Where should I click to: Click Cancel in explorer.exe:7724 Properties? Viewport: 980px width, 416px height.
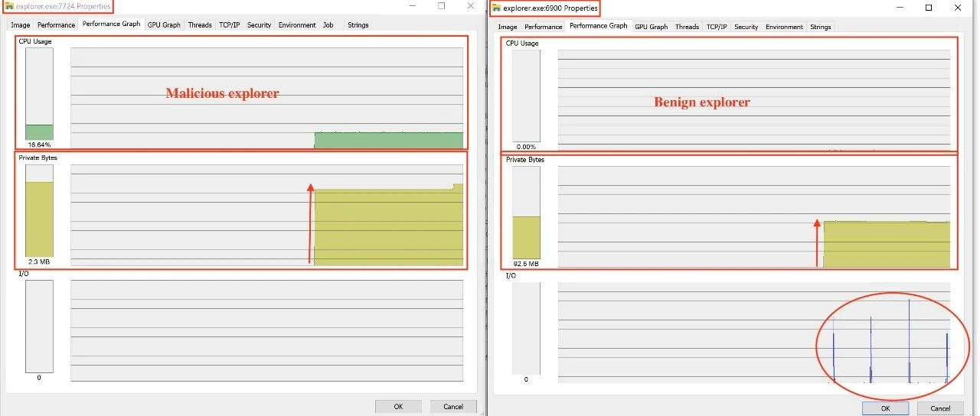pos(453,406)
